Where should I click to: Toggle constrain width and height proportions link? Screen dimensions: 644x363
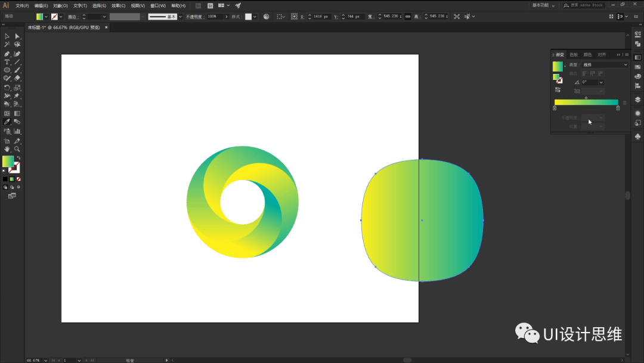[407, 17]
